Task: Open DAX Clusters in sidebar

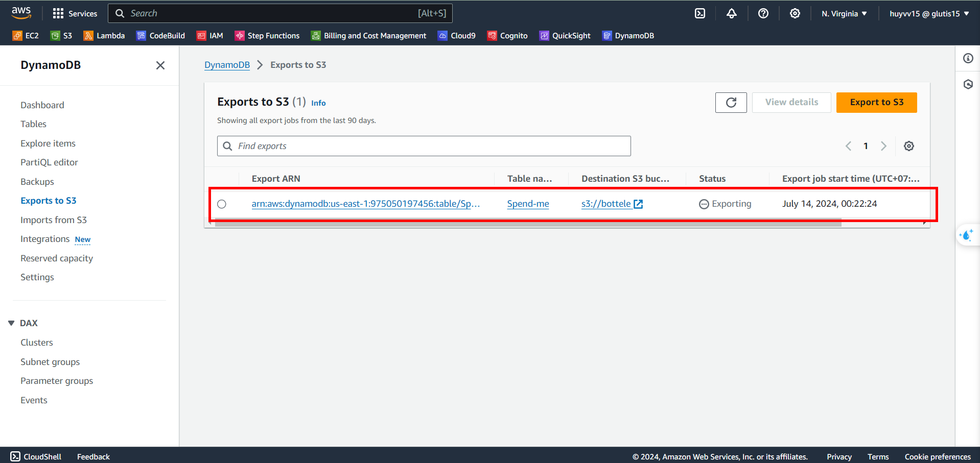Action: [x=37, y=343]
